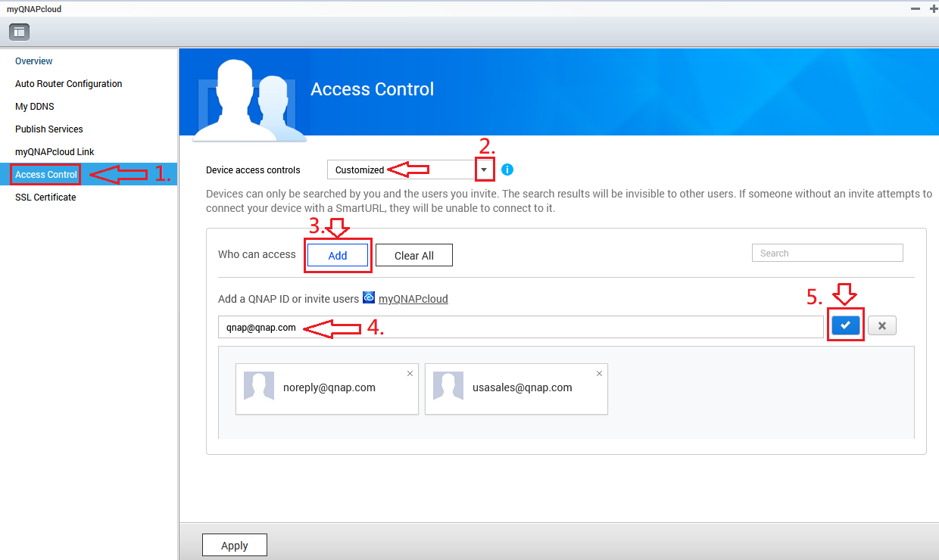This screenshot has width=939, height=560.
Task: Click the Customized combo box
Action: (x=400, y=170)
